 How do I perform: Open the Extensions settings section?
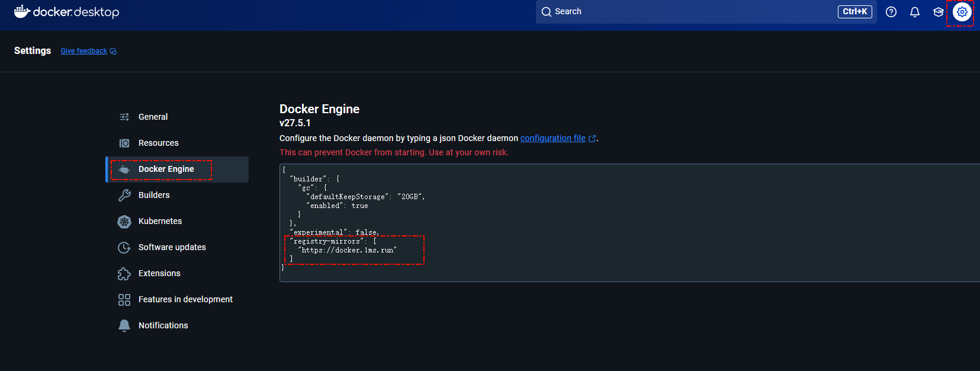pyautogui.click(x=178, y=273)
